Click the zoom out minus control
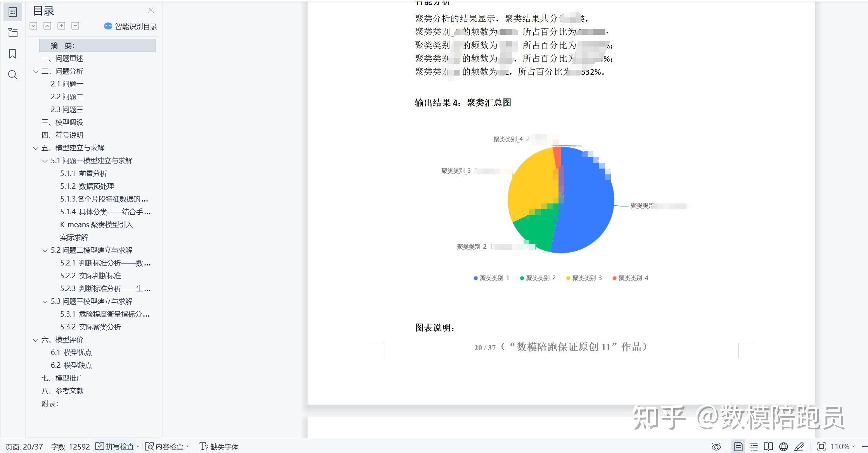Viewport: 868px width, 453px height. coord(865,447)
